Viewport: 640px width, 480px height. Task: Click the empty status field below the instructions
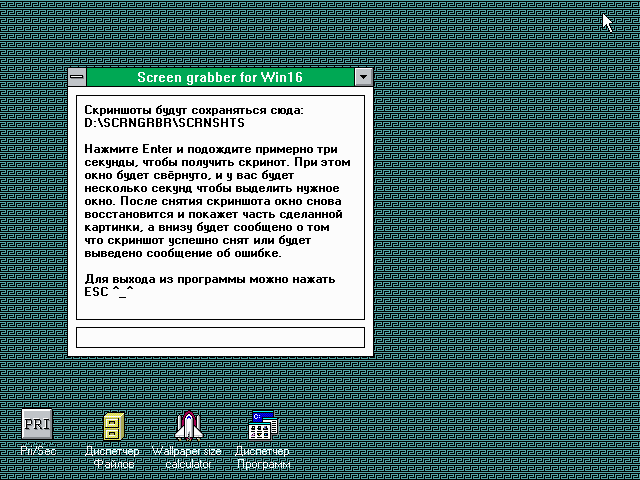click(x=220, y=337)
